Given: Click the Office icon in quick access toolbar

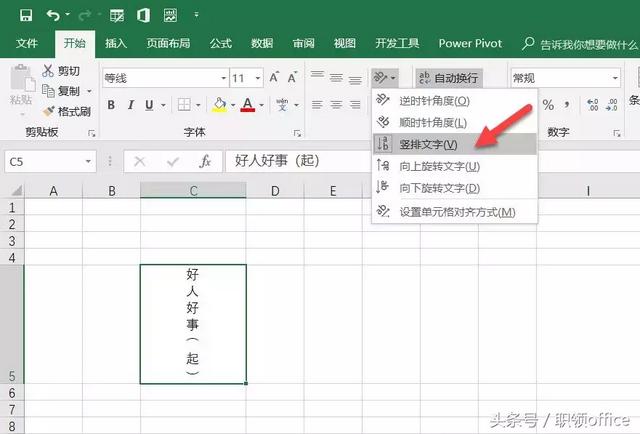Looking at the screenshot, I should (144, 16).
